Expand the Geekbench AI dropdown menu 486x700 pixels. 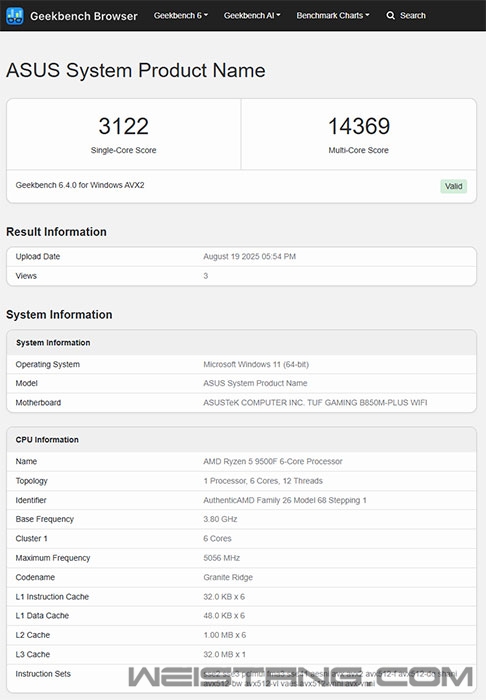click(x=252, y=16)
